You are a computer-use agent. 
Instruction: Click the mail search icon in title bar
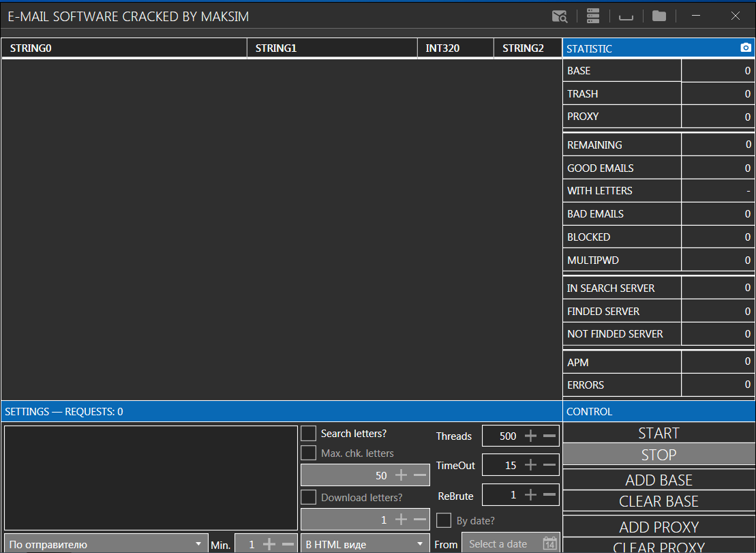point(560,16)
